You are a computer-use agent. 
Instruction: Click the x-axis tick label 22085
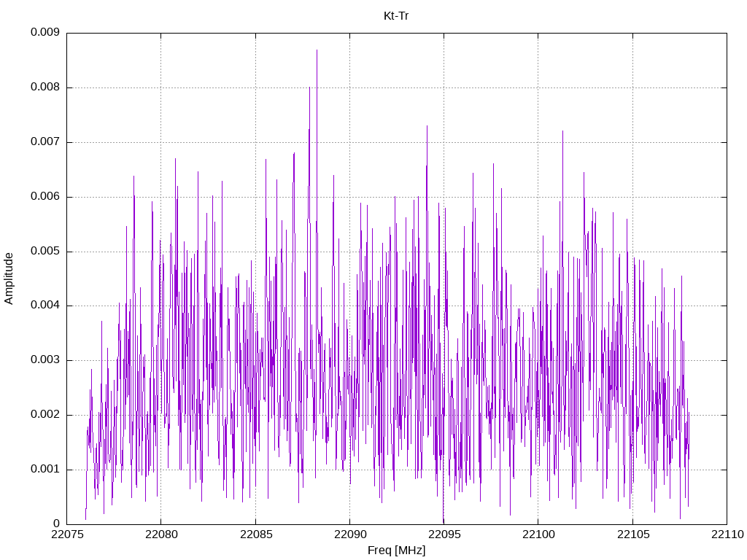[x=255, y=534]
